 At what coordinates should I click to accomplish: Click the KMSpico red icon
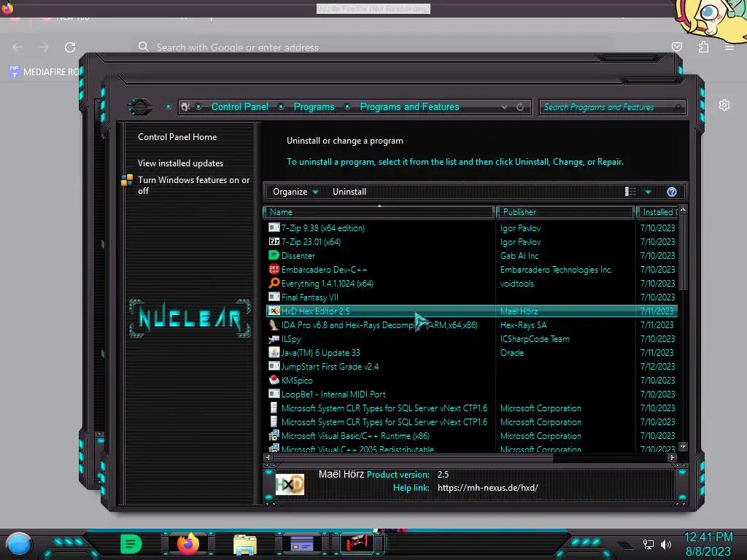pos(274,380)
